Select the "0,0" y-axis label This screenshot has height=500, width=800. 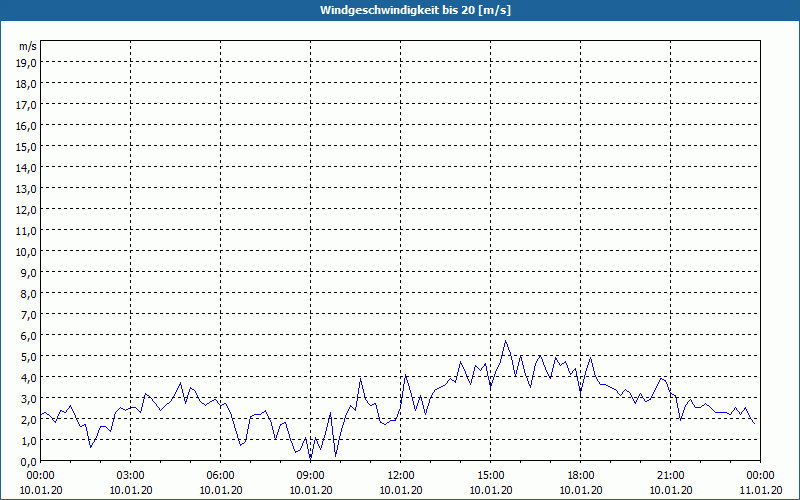tap(29, 462)
